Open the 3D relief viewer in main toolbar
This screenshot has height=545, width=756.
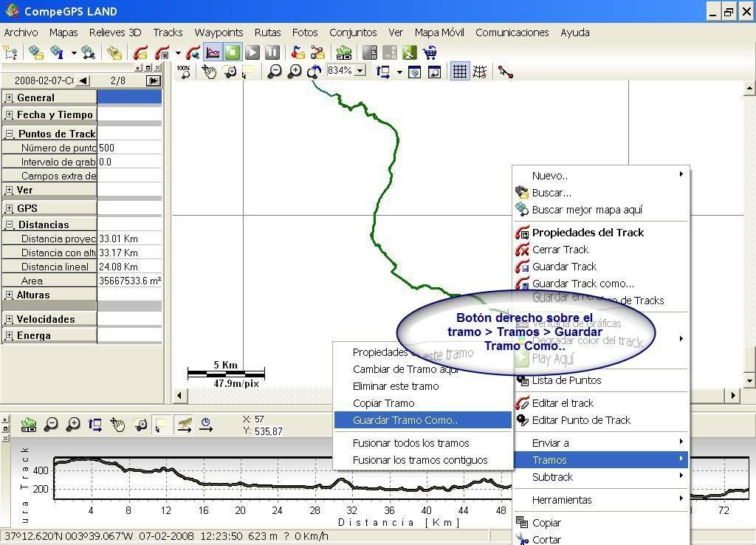click(x=344, y=52)
